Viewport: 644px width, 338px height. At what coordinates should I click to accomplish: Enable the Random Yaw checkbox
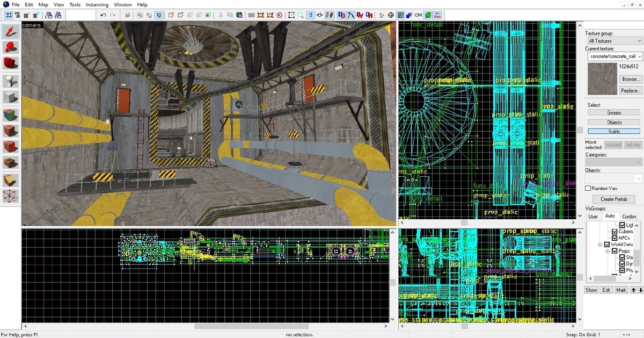(588, 188)
